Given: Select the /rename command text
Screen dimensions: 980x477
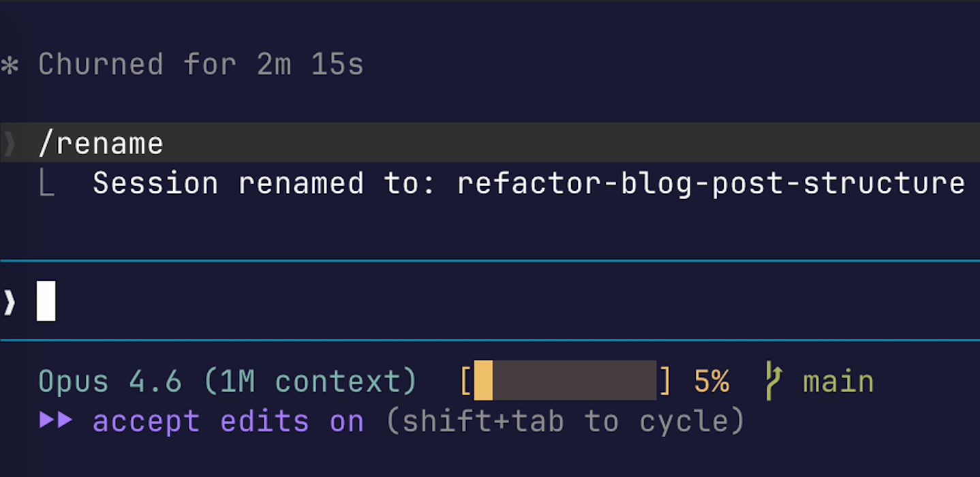Looking at the screenshot, I should click(101, 144).
